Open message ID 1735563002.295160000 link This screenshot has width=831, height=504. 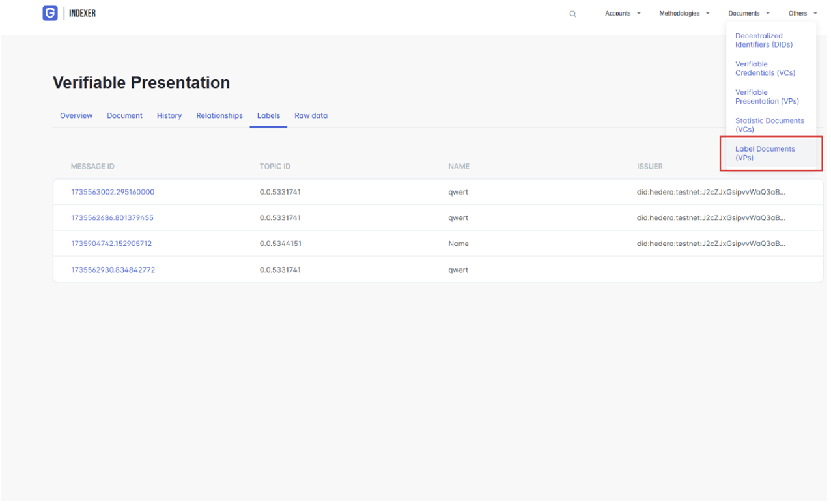(x=113, y=193)
